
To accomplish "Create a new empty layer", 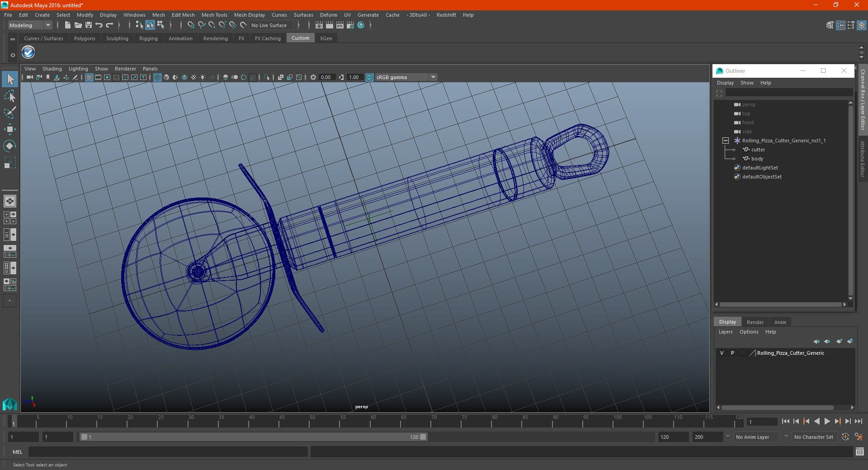I will [x=839, y=341].
